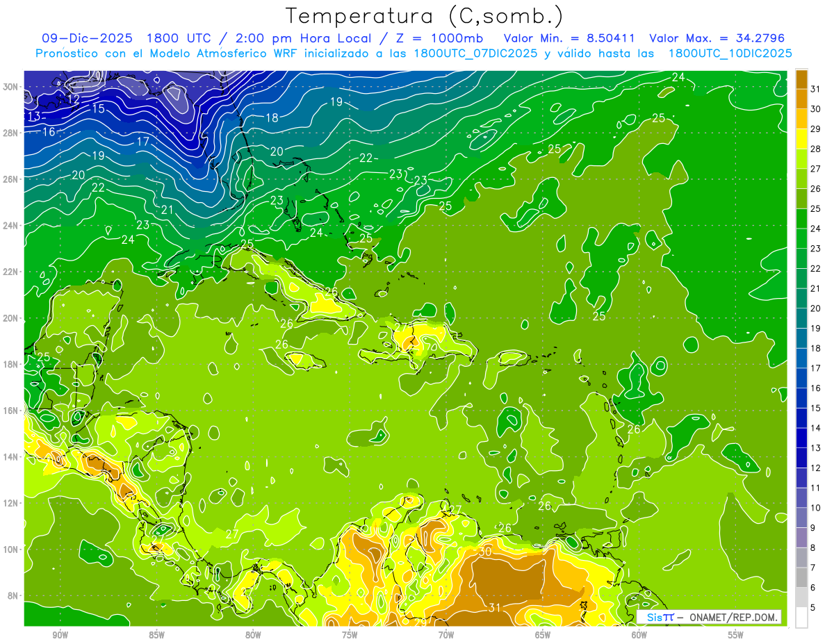Image resolution: width=834 pixels, height=644 pixels.
Task: Click the color bar label 21
Action: (x=816, y=288)
